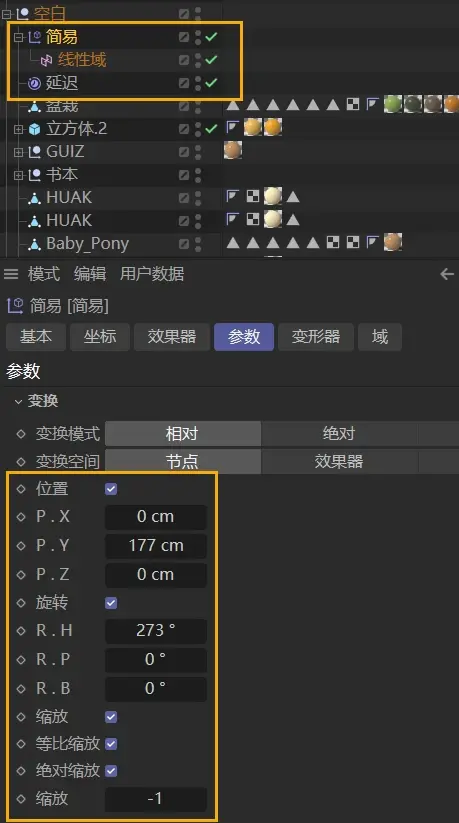Disable the 延迟 effector green checkmark
Image resolution: width=459 pixels, height=823 pixels.
211,82
